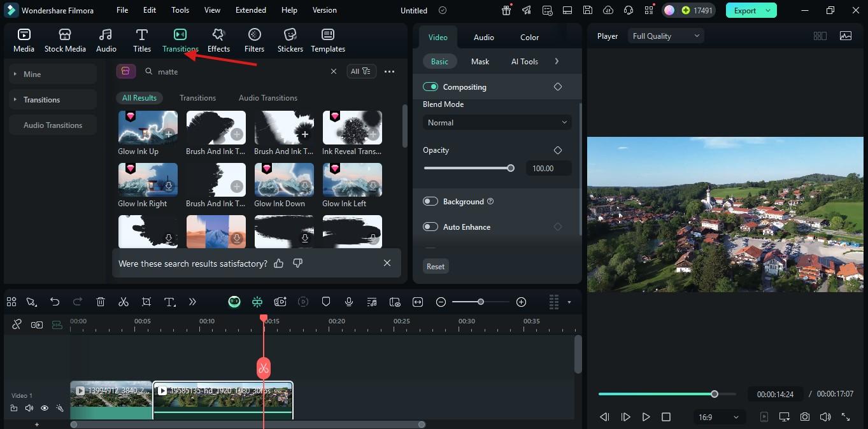Delete selected clip with trash icon
This screenshot has width=868, height=429.
101,302
